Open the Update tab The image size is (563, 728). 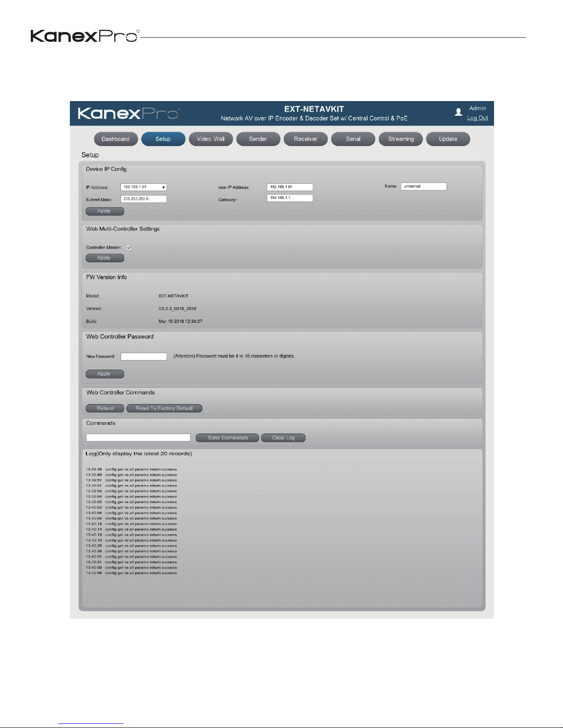(448, 139)
